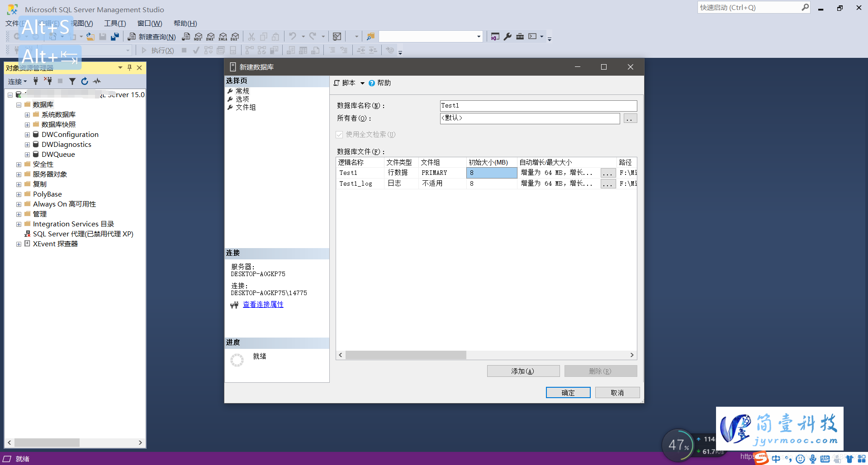This screenshot has width=868, height=465.
Task: Refresh the Object Explorer tree
Action: coord(85,81)
